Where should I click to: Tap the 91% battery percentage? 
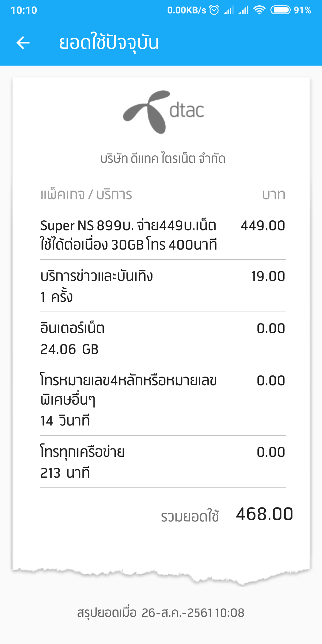(x=302, y=10)
